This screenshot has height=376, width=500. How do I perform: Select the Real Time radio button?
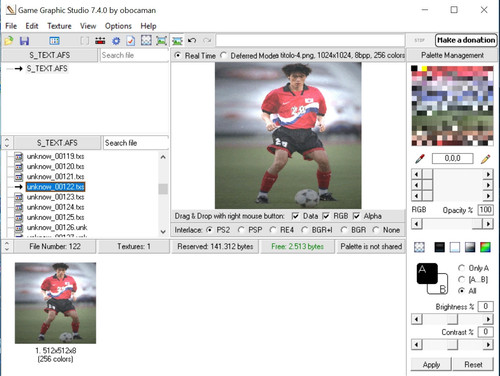click(178, 55)
